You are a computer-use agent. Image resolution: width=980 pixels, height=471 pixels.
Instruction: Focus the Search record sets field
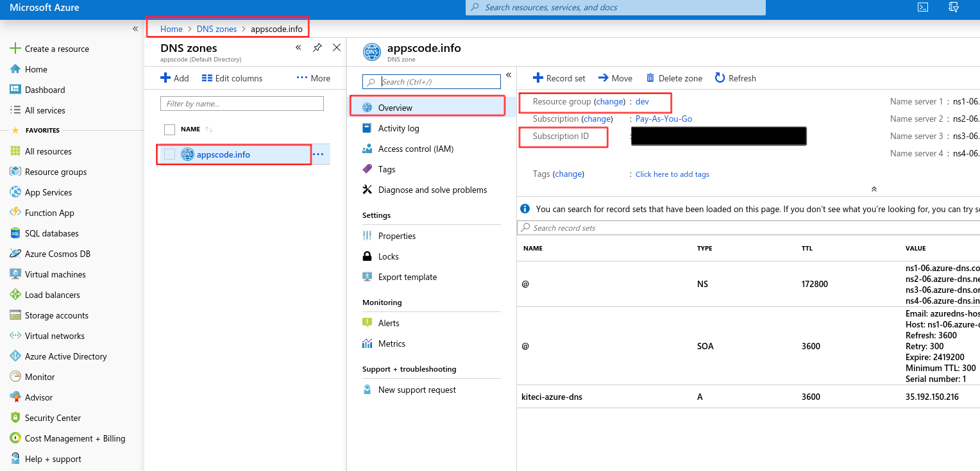click(x=748, y=228)
